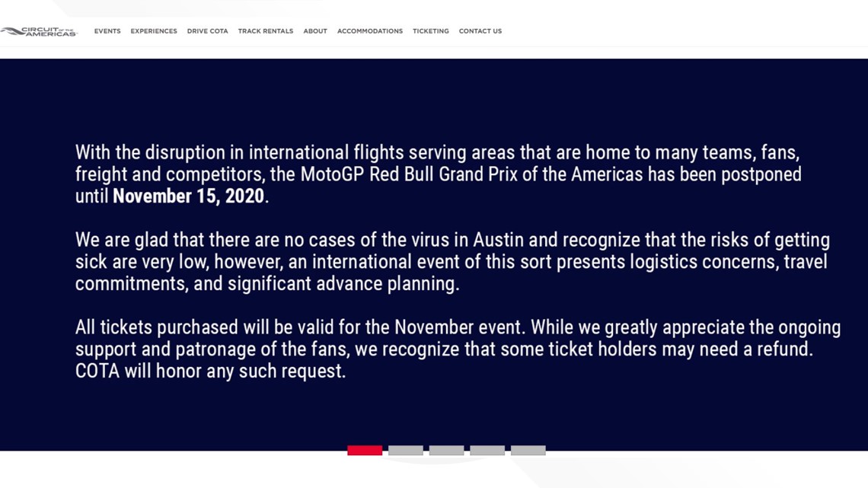Viewport: 868px width, 488px height.
Task: Jump to the fifth carousel slide indicator
Action: [x=528, y=451]
